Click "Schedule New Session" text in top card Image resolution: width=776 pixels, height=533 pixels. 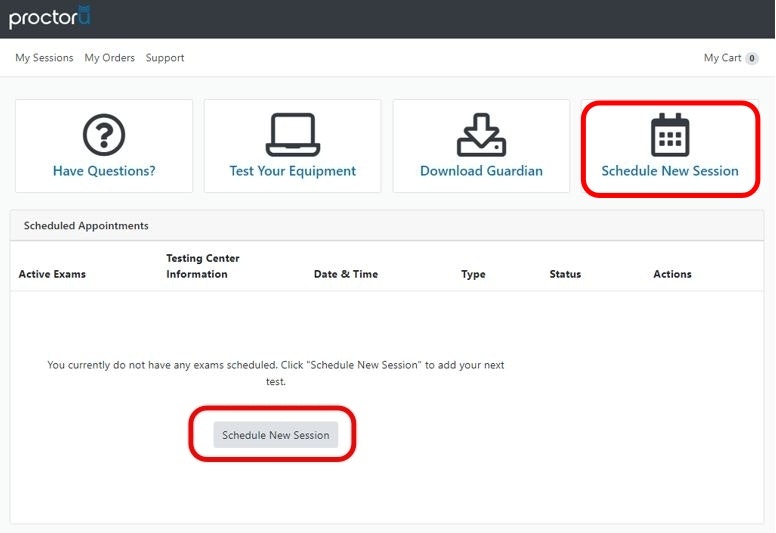point(670,171)
